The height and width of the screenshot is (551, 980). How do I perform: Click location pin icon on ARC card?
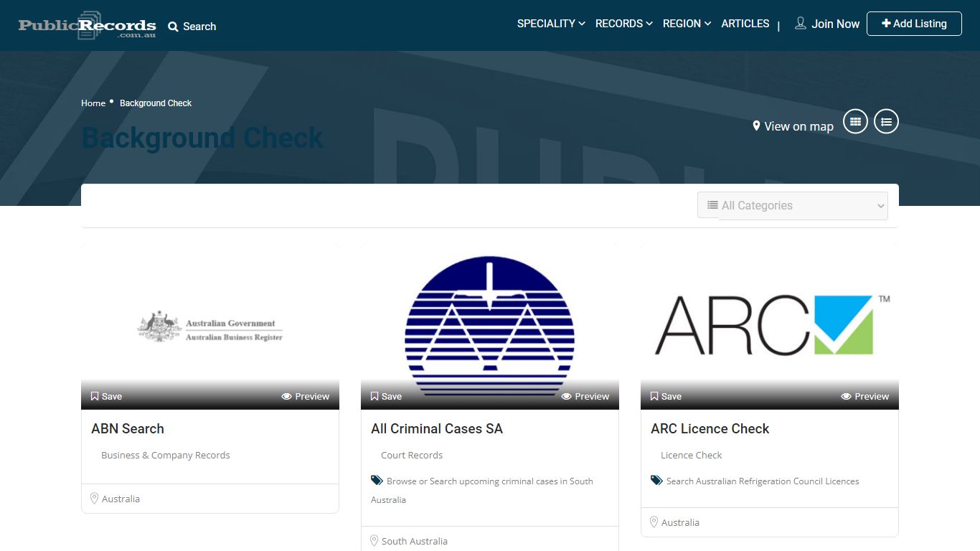654,522
